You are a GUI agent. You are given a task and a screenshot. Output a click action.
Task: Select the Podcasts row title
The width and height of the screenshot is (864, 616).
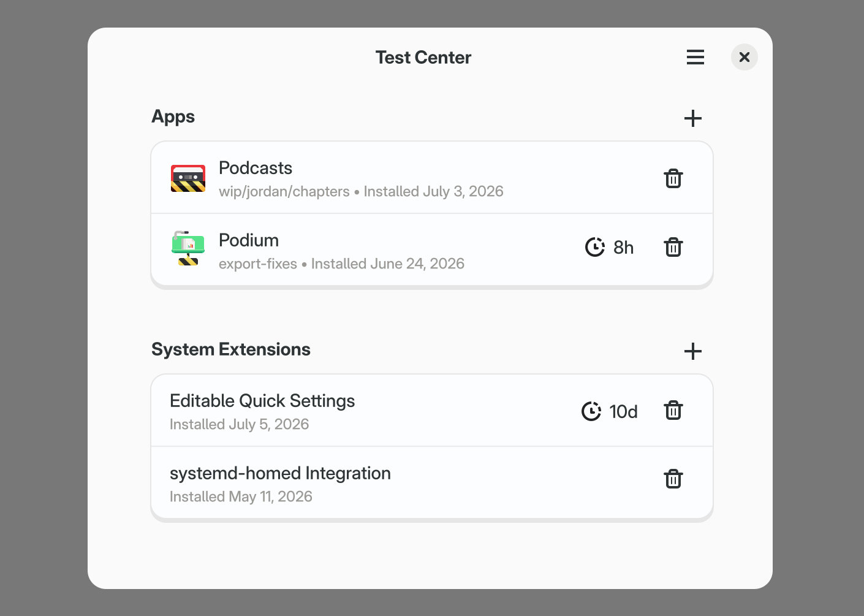(256, 168)
